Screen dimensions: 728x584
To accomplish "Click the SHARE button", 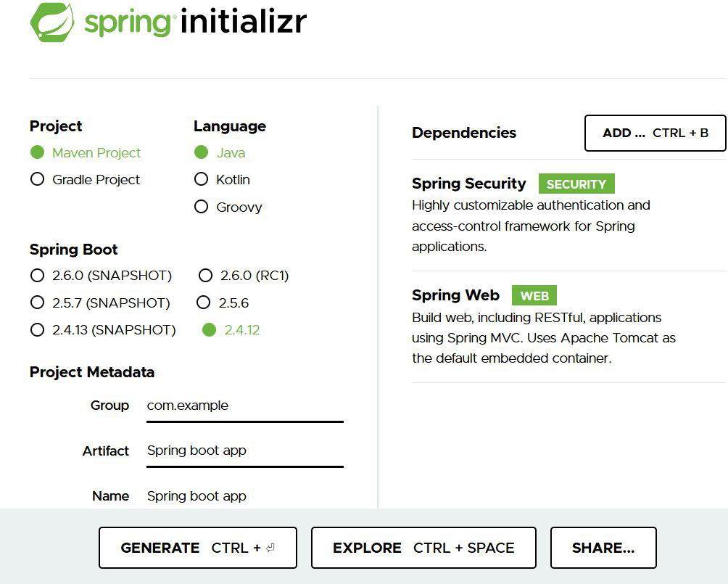I will pyautogui.click(x=603, y=548).
